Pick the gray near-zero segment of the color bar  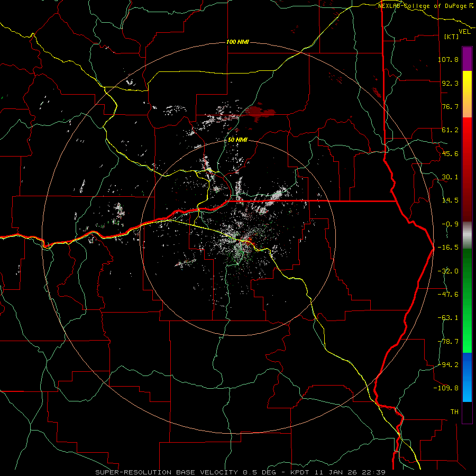tap(467, 235)
